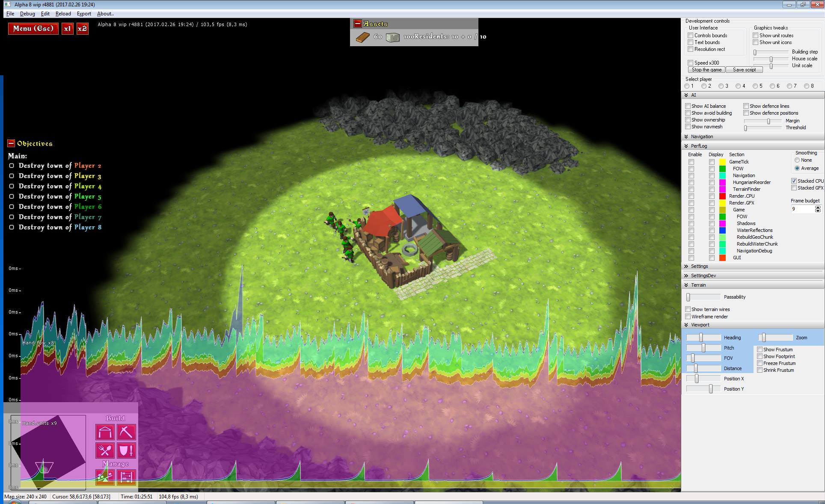Open the shield and sword military buildings icon
The image size is (825, 504).
(126, 451)
